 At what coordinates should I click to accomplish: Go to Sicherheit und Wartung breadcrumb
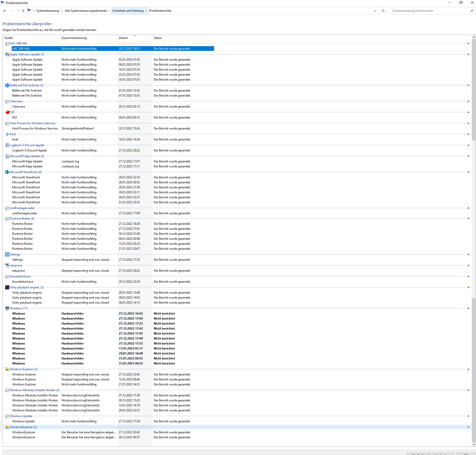128,11
